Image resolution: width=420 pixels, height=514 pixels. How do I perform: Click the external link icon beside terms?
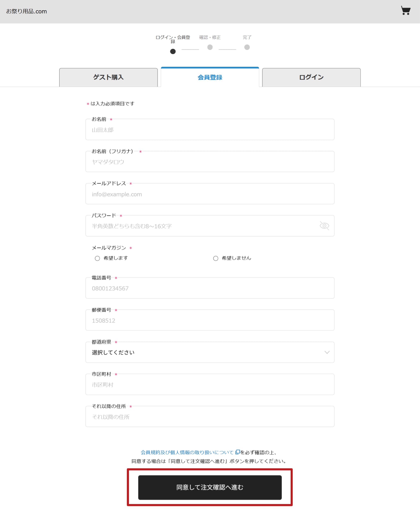237,452
